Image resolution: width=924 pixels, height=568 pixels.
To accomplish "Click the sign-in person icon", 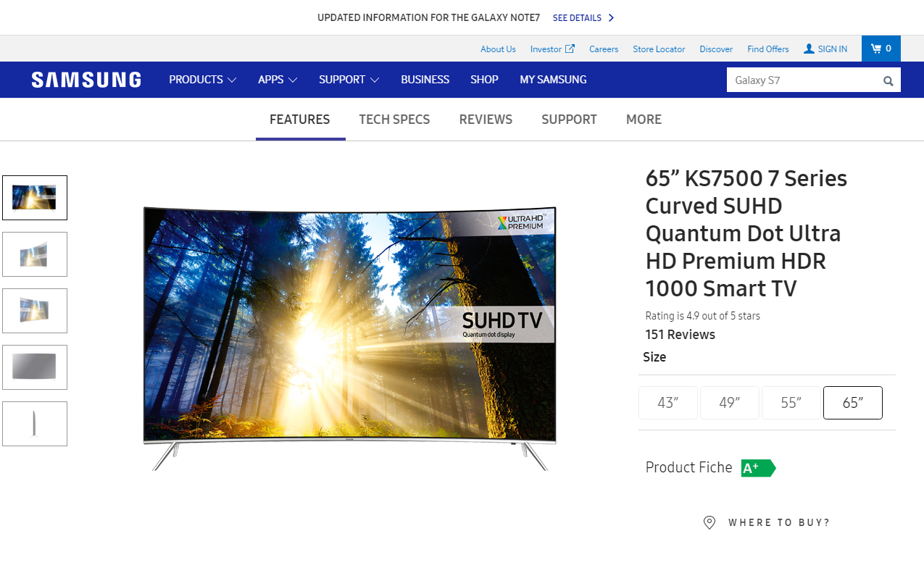I will pos(809,49).
